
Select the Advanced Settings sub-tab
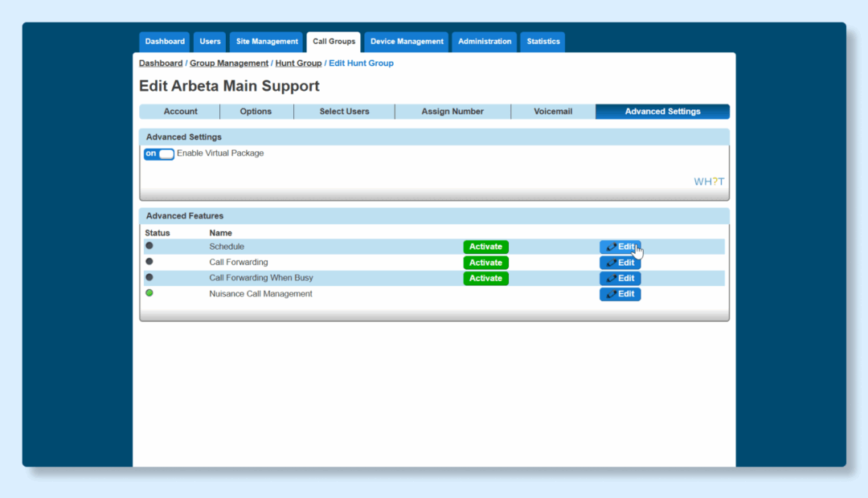[662, 111]
